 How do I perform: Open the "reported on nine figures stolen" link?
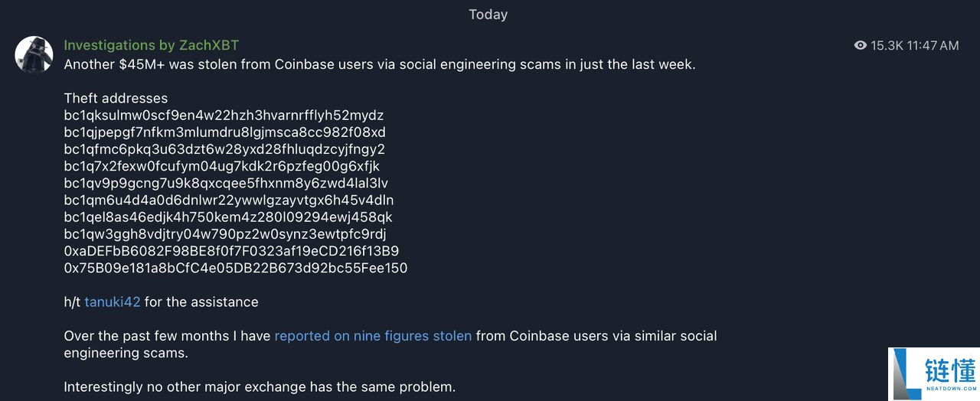pyautogui.click(x=373, y=335)
